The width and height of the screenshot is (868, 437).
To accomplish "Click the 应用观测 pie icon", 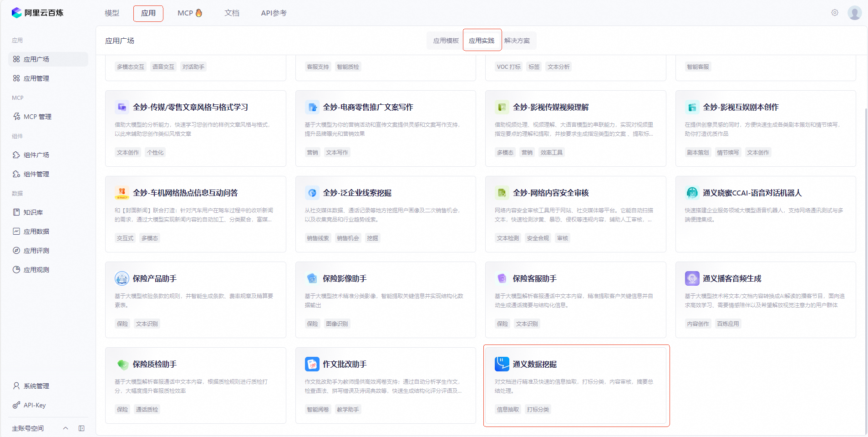I will (16, 270).
